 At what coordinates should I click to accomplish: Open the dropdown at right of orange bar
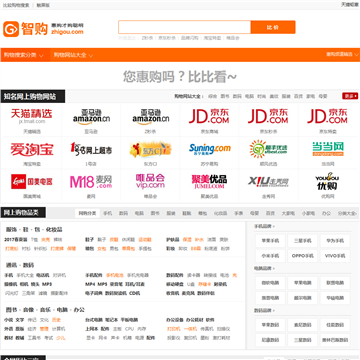[x=343, y=54]
